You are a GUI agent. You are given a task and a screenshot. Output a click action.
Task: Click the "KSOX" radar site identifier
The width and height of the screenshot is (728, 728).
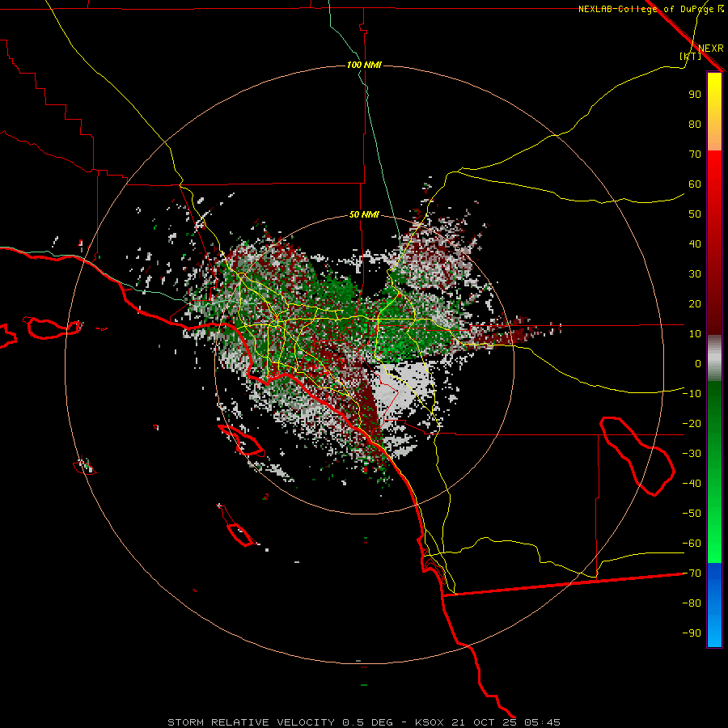point(430,722)
